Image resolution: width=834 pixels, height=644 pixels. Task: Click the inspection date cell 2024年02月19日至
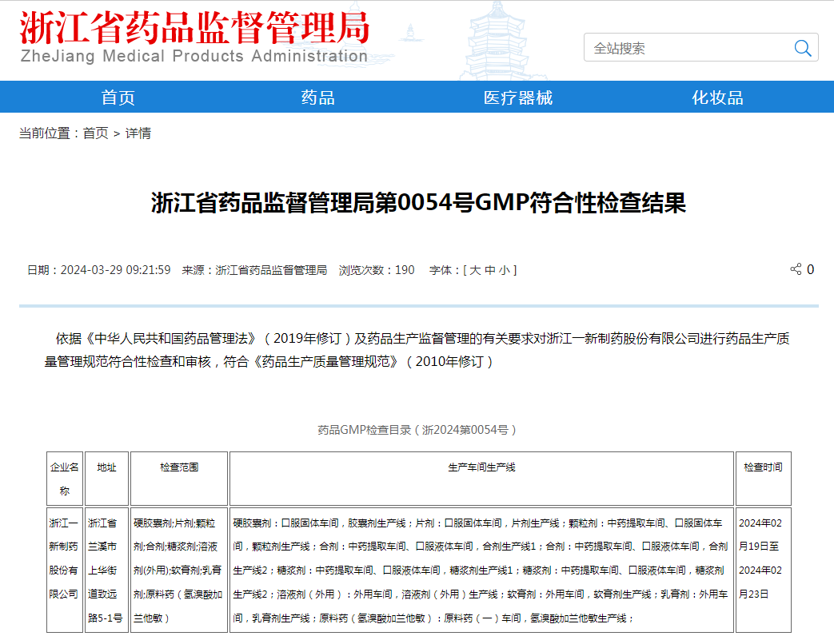click(764, 570)
